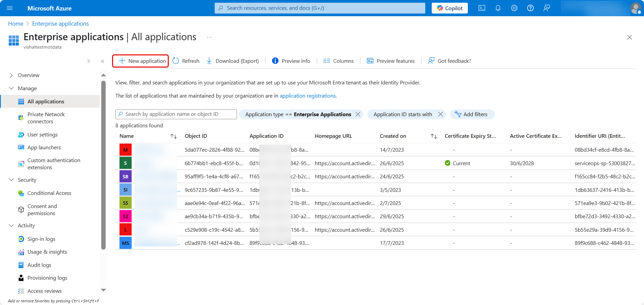Image resolution: width=644 pixels, height=305 pixels.
Task: Collapse the Security section in sidebar
Action: pyautogui.click(x=11, y=180)
